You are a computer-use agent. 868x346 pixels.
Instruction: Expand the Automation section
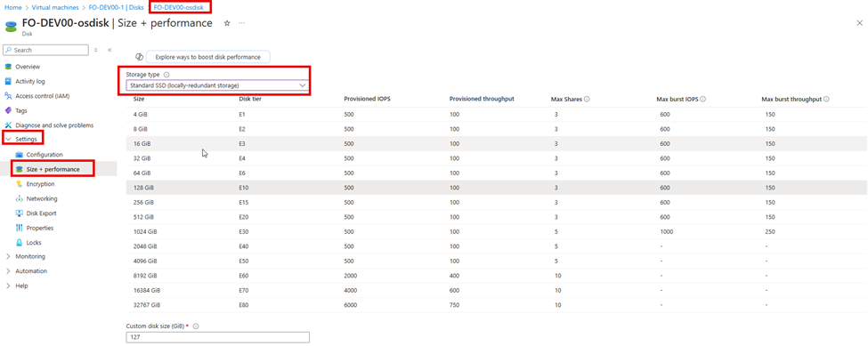tap(8, 271)
